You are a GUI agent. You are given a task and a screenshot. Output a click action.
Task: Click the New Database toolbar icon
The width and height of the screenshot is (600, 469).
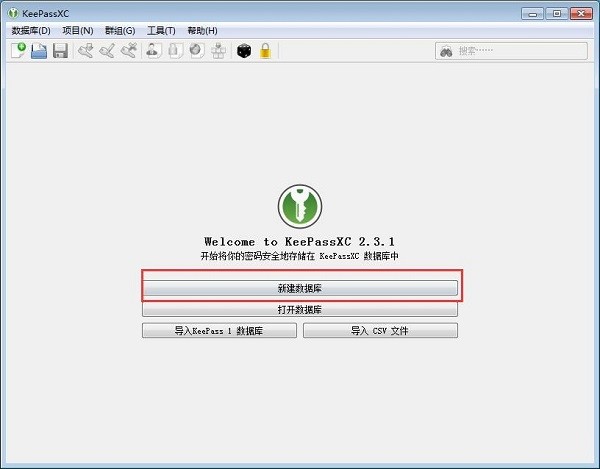click(18, 50)
